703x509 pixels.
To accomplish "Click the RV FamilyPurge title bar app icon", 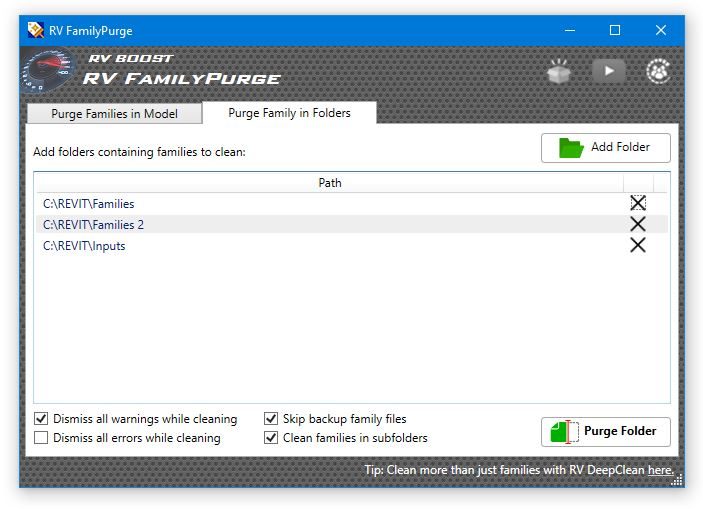I will (x=35, y=30).
